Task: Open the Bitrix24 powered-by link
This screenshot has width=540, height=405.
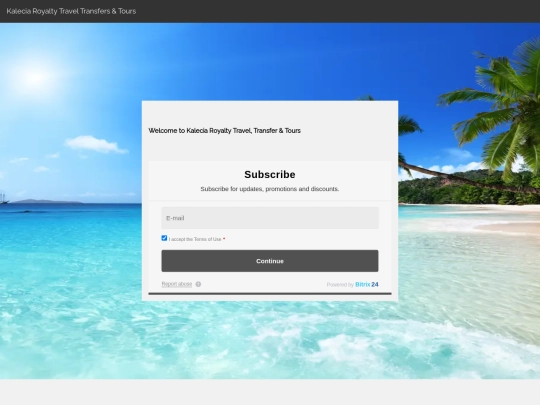Action: tap(367, 284)
